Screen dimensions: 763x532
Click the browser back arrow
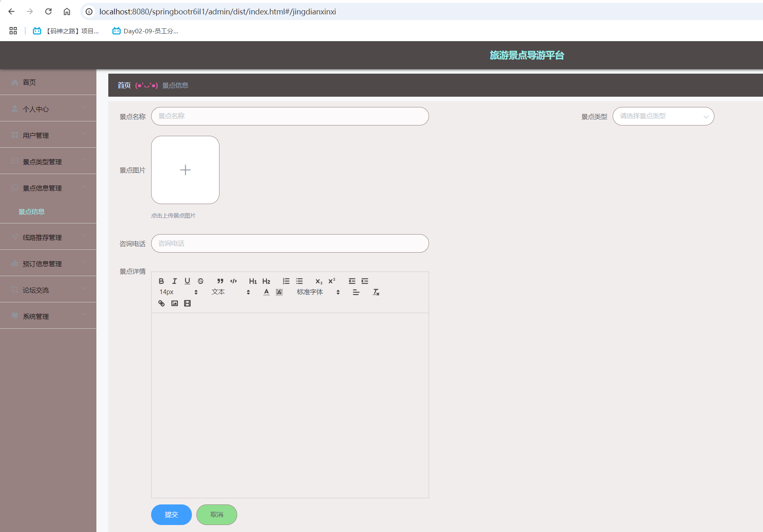(12, 12)
